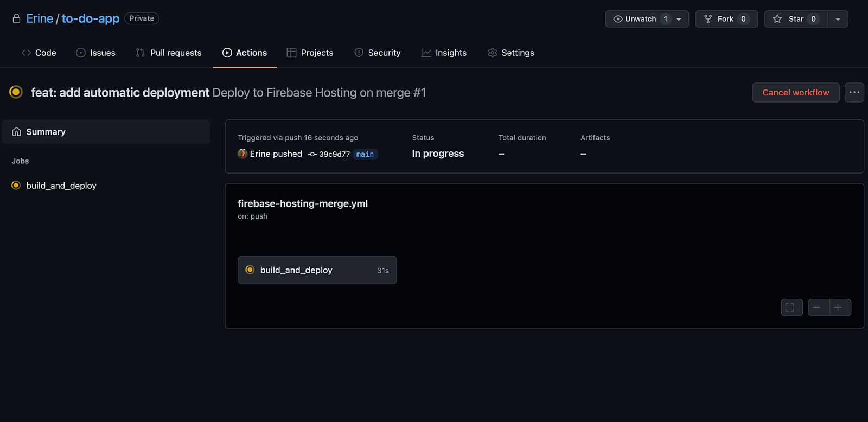The width and height of the screenshot is (868, 422).
Task: Click Erine's avatar in the trigger info
Action: pyautogui.click(x=242, y=154)
